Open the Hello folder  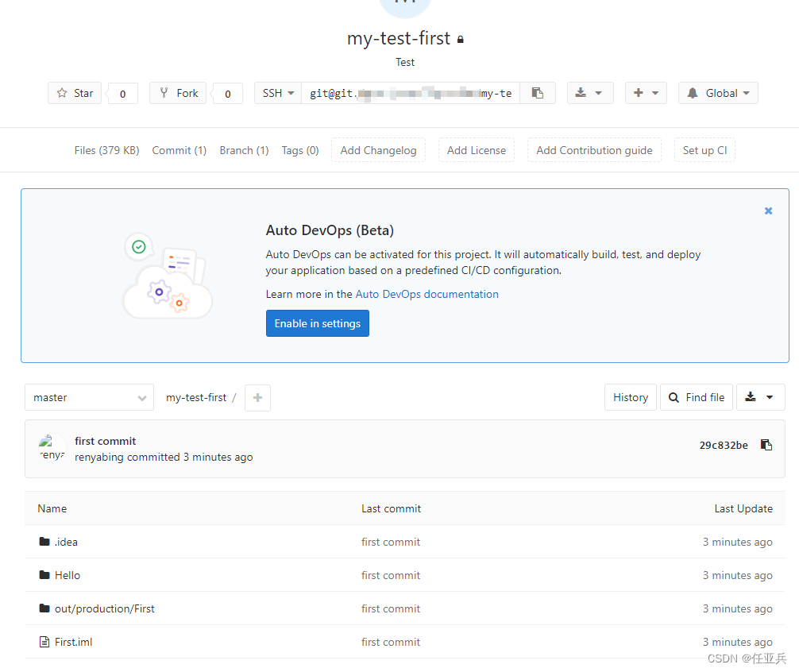pos(68,575)
